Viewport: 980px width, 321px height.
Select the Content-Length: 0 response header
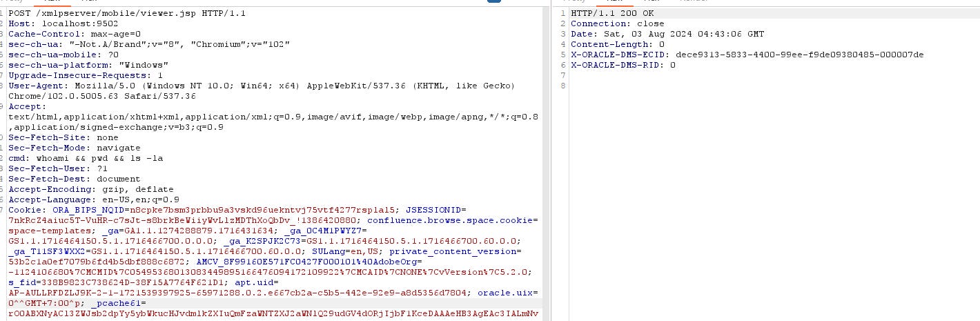click(x=618, y=44)
